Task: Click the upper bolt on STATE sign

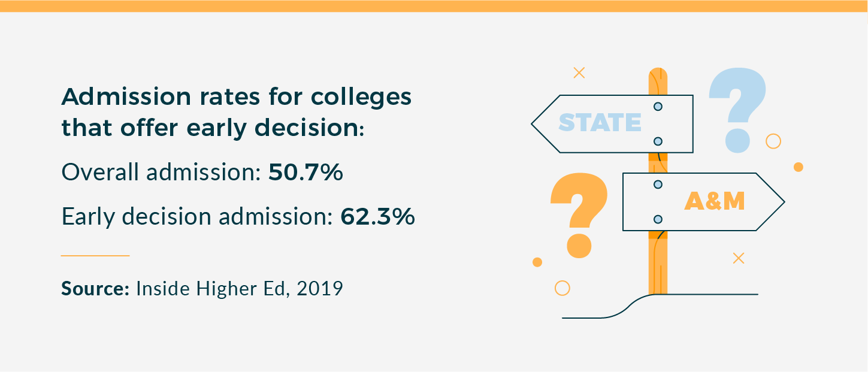Action: coord(658,107)
